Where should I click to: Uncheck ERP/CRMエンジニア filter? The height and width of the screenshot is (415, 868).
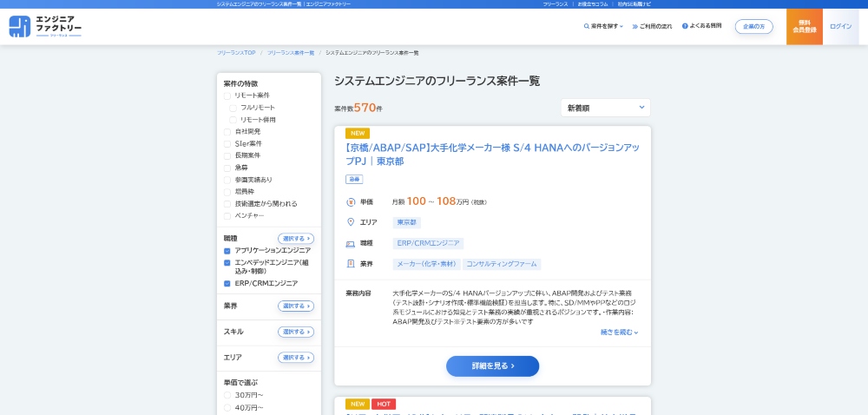click(227, 283)
